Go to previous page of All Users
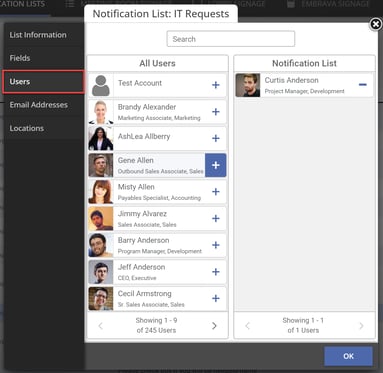383x373 pixels. (101, 326)
